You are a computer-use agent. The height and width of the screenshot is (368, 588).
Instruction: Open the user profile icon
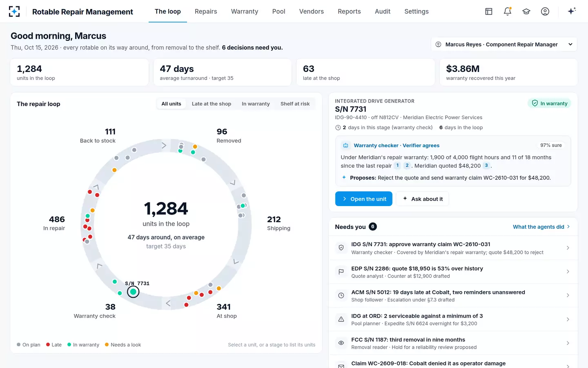545,11
